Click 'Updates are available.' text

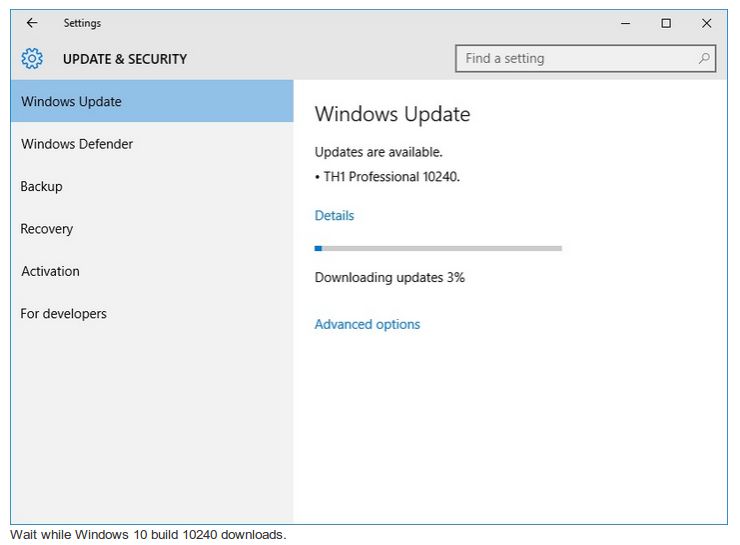pos(378,152)
